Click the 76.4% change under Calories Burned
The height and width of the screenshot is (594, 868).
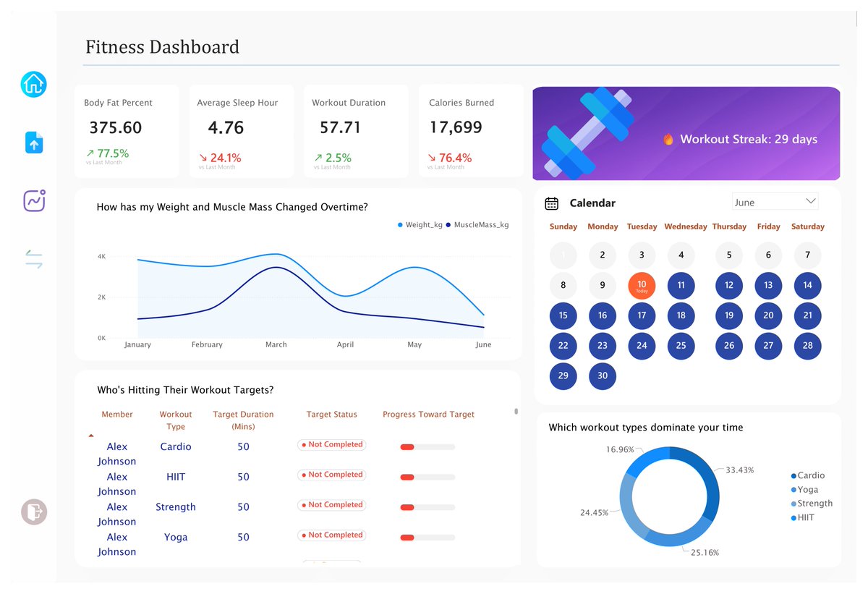click(450, 158)
